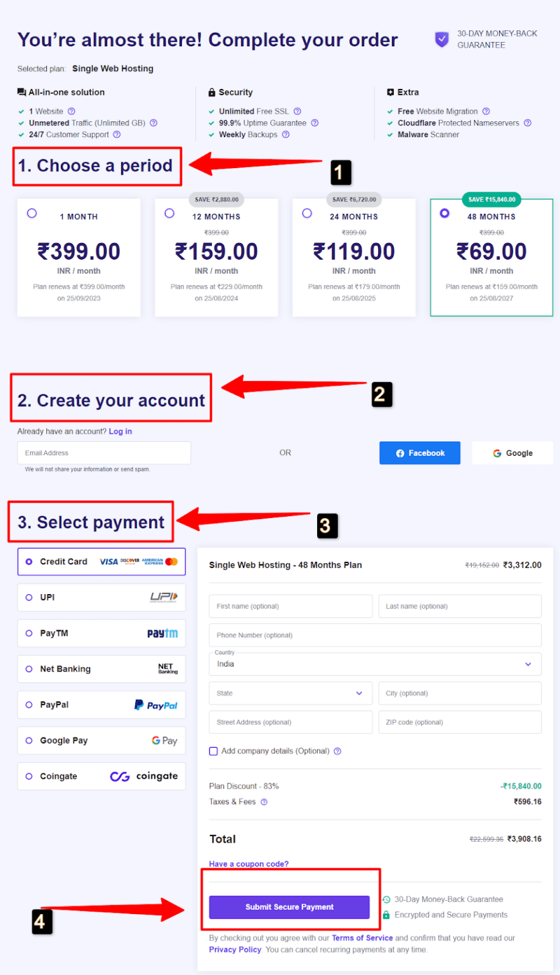Click Submit Secure Payment

[x=289, y=907]
